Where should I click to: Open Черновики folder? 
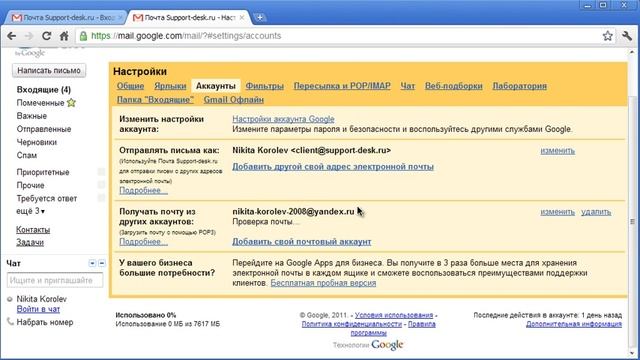[37, 142]
